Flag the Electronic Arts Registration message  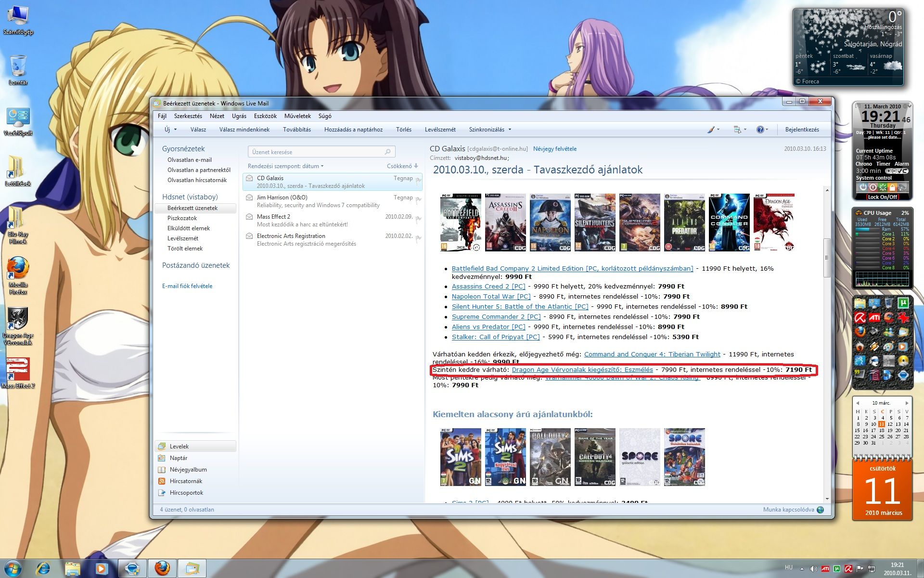click(x=418, y=238)
